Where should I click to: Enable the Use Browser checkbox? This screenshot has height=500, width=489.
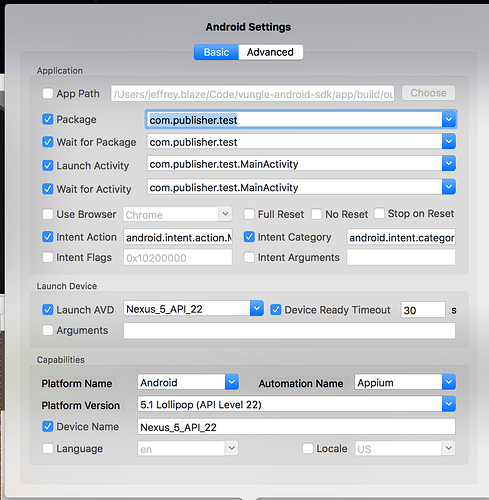click(48, 214)
